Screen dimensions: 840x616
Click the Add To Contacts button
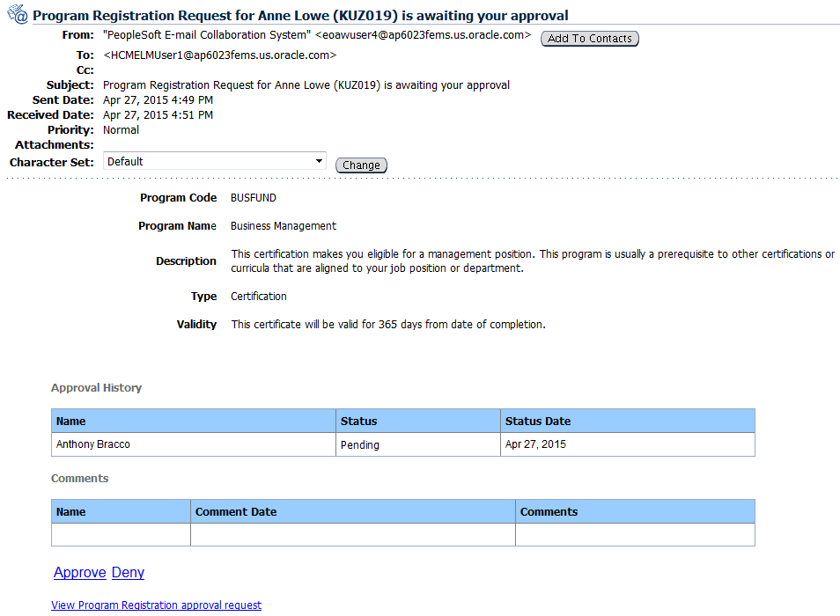tap(589, 38)
